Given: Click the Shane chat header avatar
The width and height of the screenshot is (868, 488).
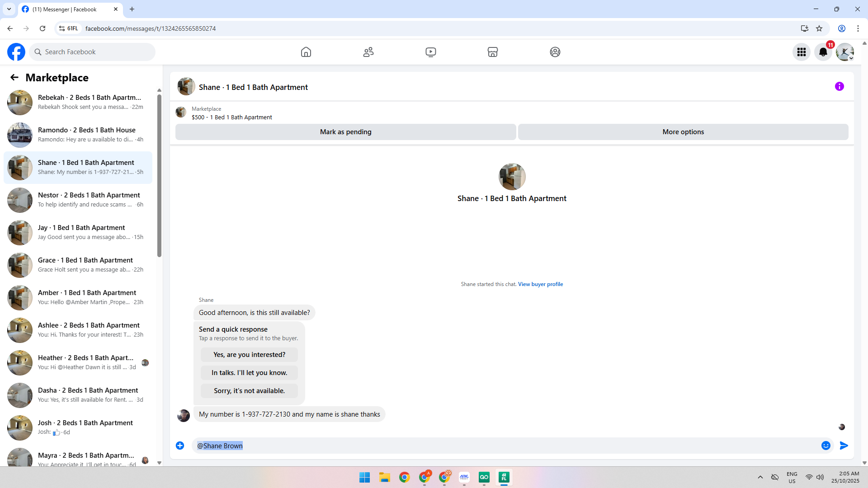Looking at the screenshot, I should pos(186,86).
